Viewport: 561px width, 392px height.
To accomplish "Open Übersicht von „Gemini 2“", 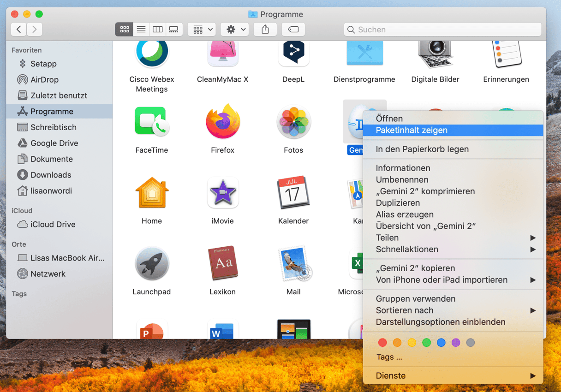I will tap(453, 226).
